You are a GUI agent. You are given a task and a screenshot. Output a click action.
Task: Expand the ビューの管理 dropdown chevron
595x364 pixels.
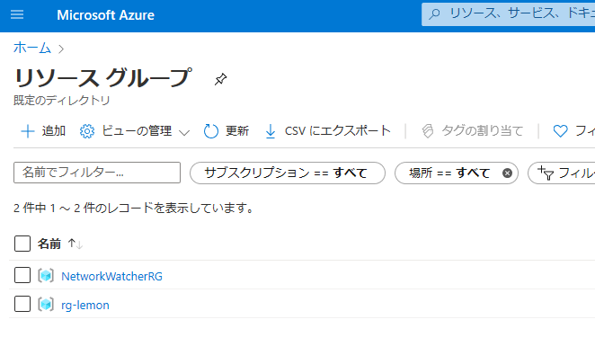tap(184, 132)
